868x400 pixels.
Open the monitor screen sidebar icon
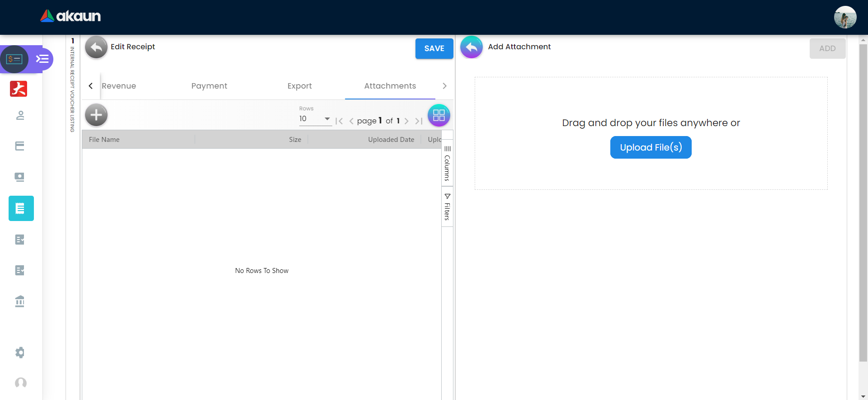(x=20, y=177)
